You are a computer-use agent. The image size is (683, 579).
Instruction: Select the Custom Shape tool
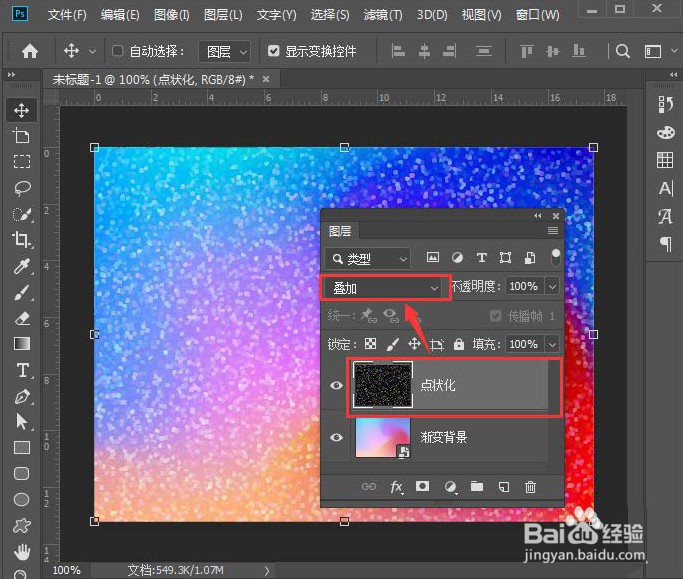coord(22,525)
